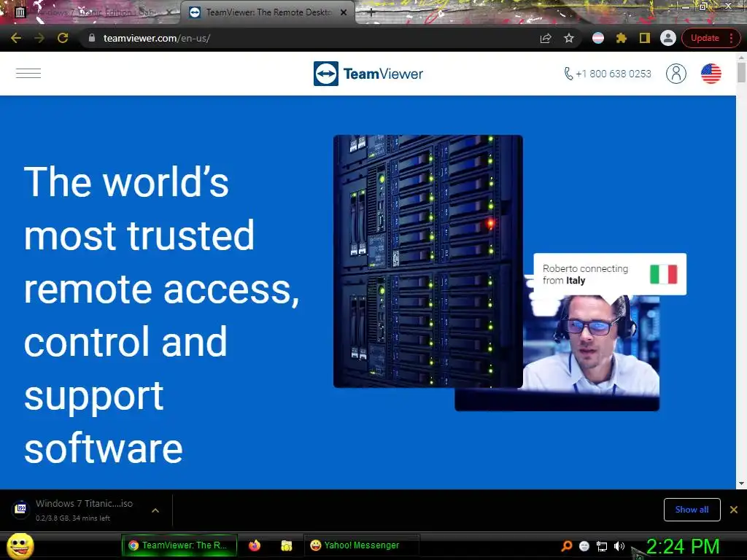Open the network tray icon
Viewport: 747px width, 560px height.
click(x=602, y=546)
